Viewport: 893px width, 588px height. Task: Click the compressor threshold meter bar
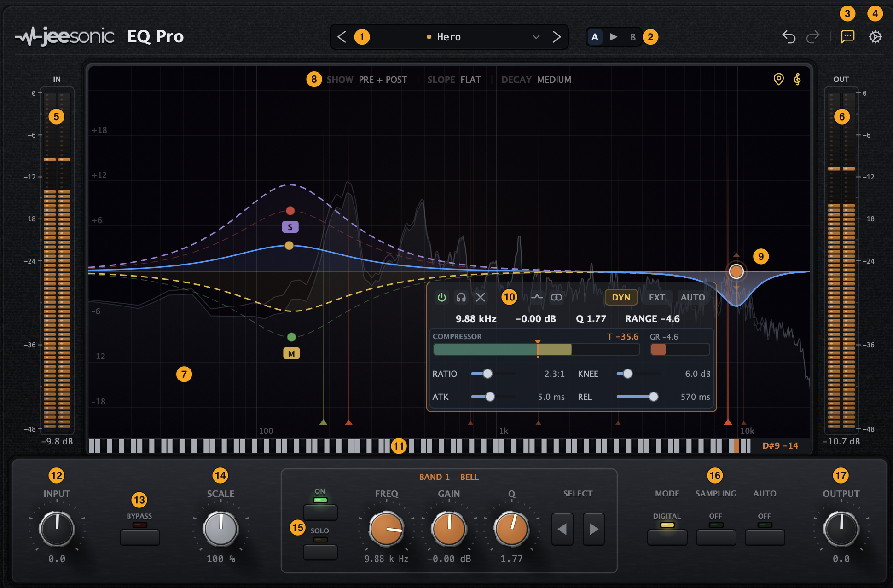click(x=536, y=349)
